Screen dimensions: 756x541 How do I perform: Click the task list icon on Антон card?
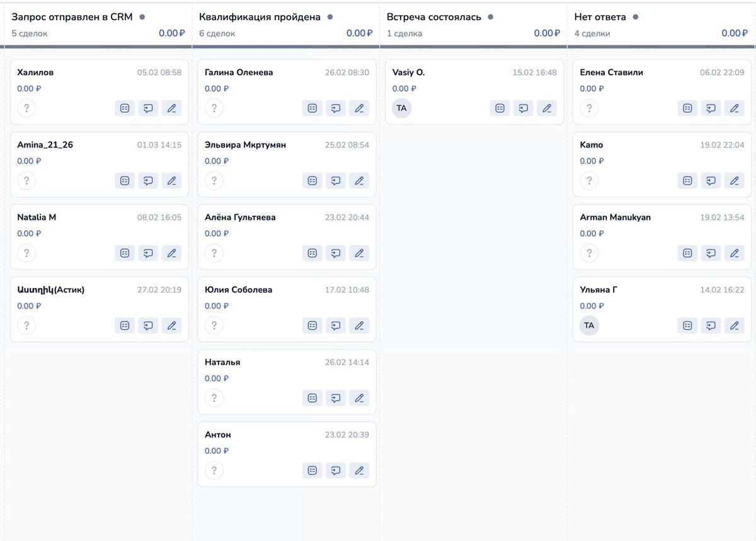(x=312, y=471)
